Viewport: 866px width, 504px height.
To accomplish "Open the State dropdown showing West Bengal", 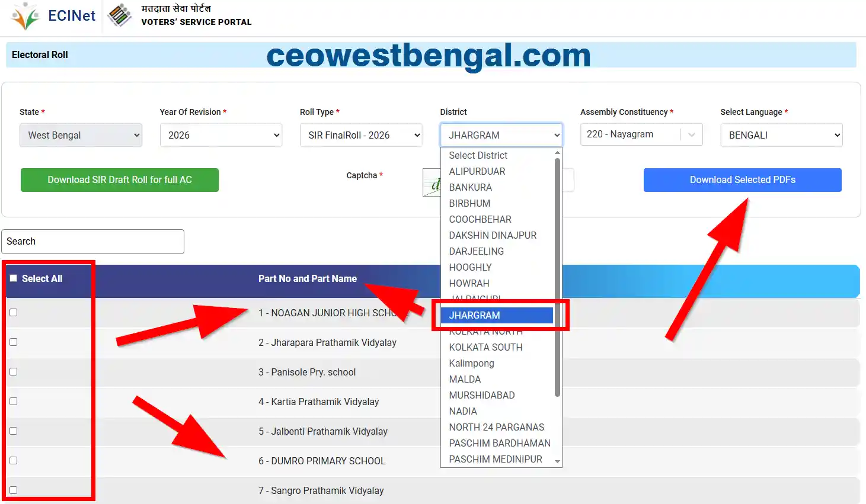I will click(81, 135).
